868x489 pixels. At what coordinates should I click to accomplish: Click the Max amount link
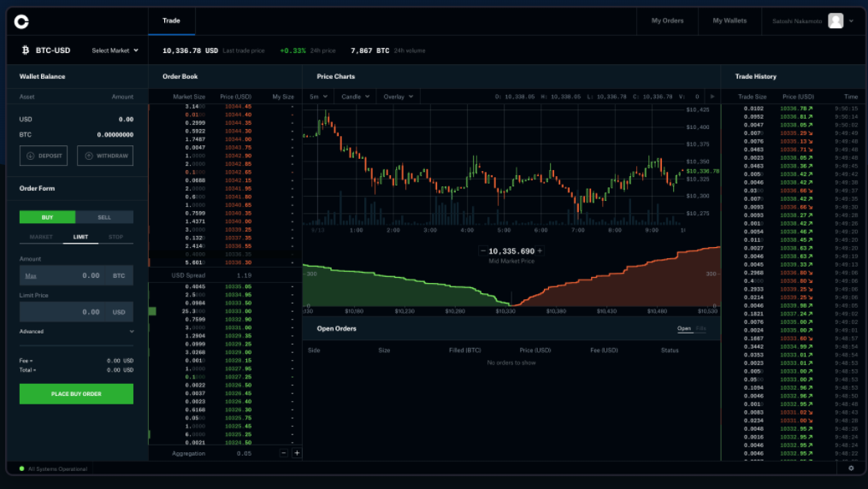coord(31,276)
